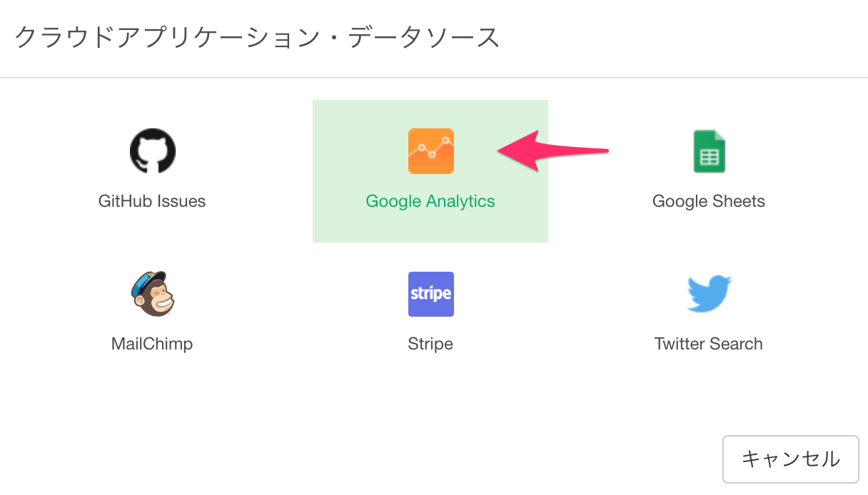Click the Stripe text label
The image size is (868, 495).
click(x=430, y=344)
